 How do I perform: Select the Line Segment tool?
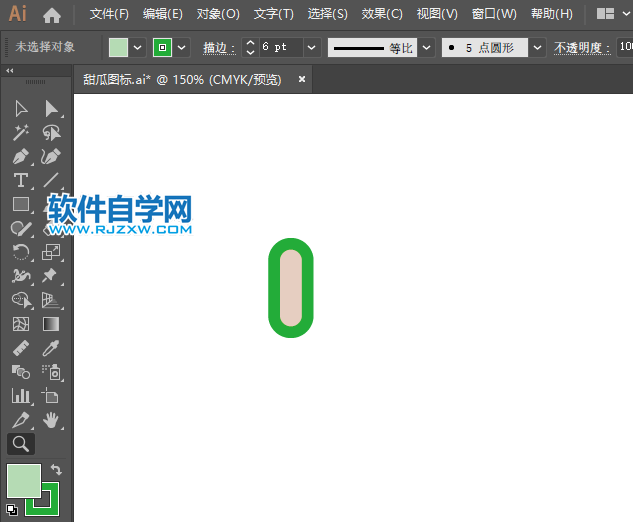[51, 180]
